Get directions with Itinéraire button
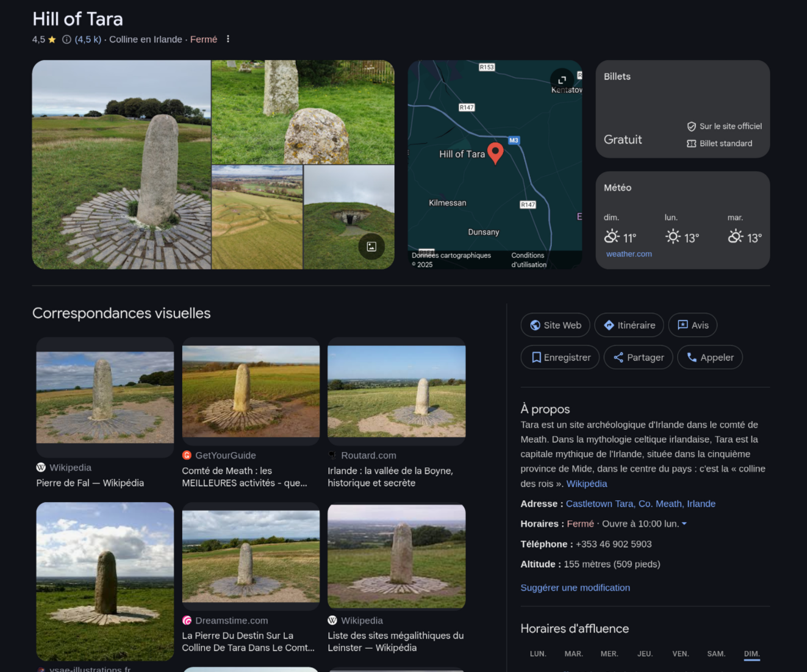Viewport: 807px width, 672px height. (629, 325)
